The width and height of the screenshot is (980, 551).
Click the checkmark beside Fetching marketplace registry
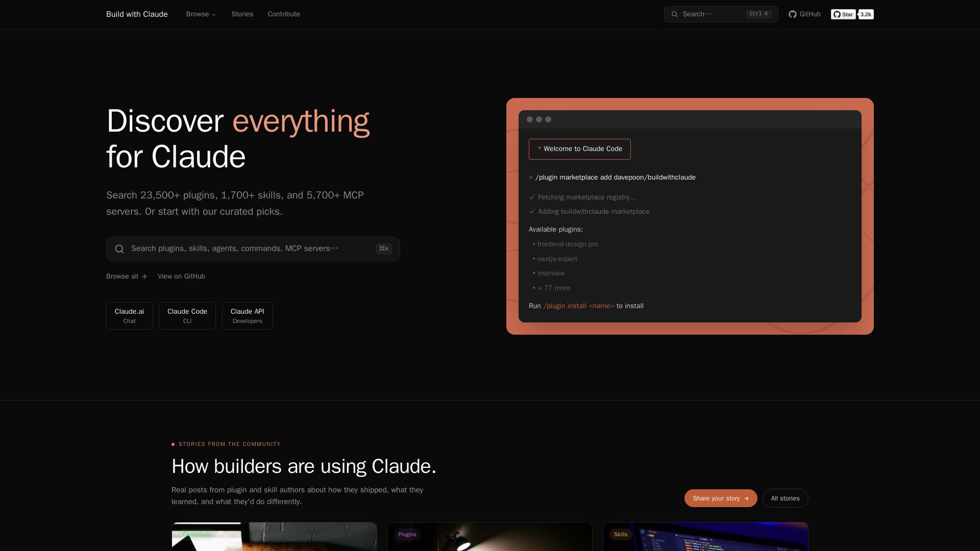click(x=532, y=197)
